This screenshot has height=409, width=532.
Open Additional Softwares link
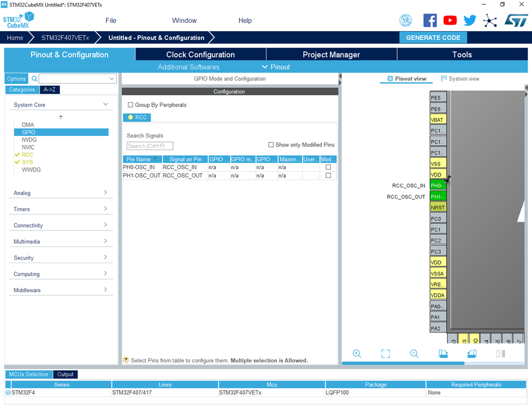coord(188,67)
